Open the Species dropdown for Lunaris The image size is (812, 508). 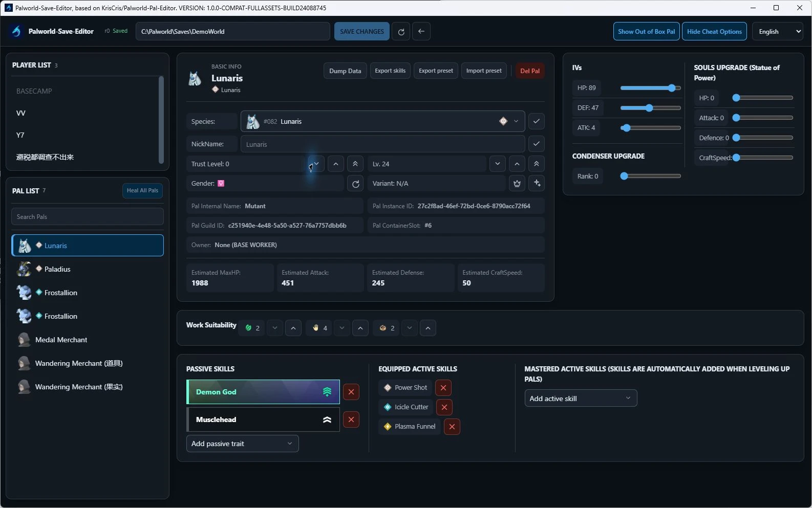(383, 121)
